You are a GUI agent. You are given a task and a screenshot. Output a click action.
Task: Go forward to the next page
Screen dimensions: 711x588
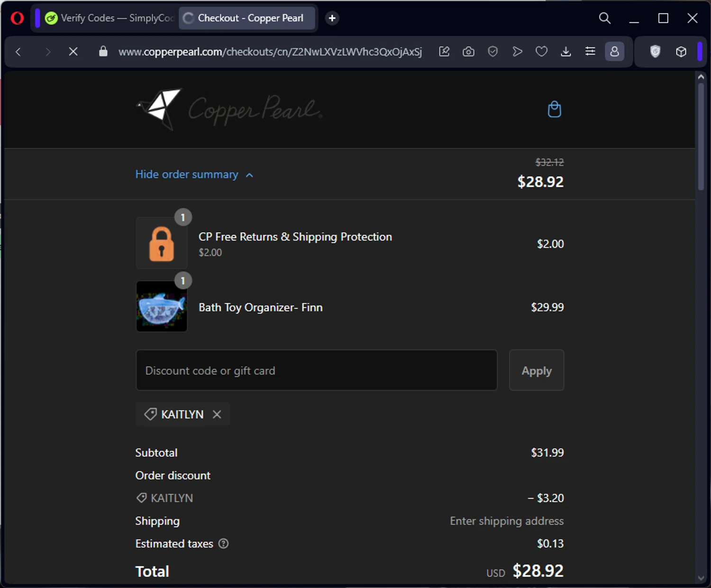point(47,52)
